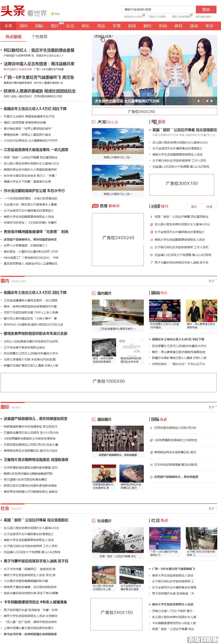This screenshot has height=644, width=221.
Task: Click the image icon beside 国际图片
Action: click(94, 419)
